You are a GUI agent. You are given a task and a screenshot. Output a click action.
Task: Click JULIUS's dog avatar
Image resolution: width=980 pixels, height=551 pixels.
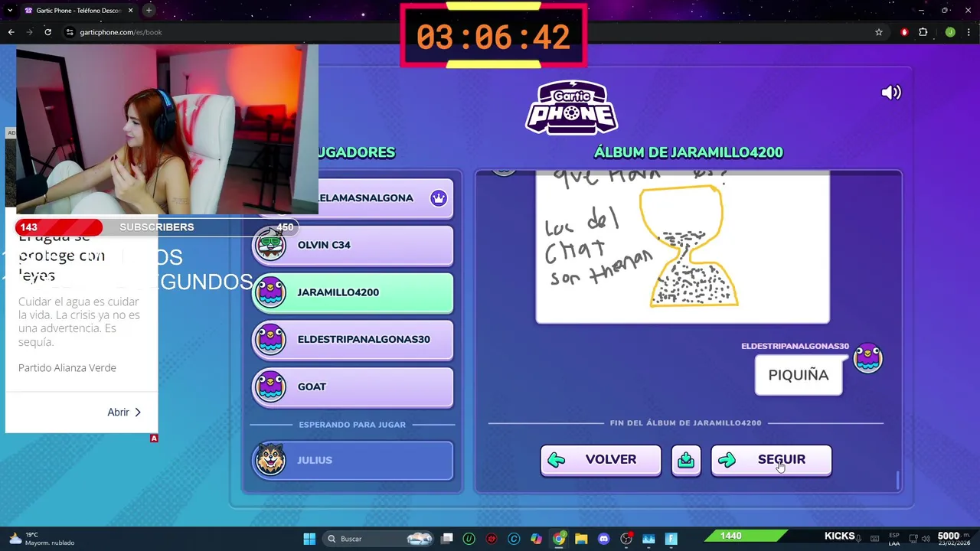(270, 459)
